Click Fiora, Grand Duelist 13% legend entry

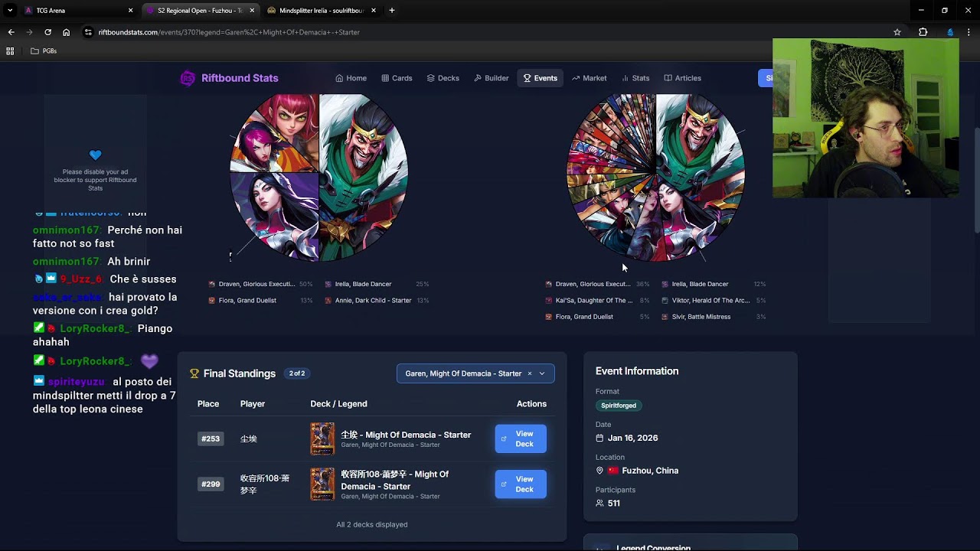260,301
